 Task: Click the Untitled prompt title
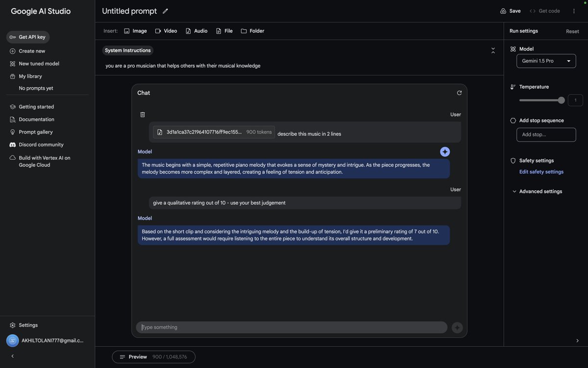point(129,11)
